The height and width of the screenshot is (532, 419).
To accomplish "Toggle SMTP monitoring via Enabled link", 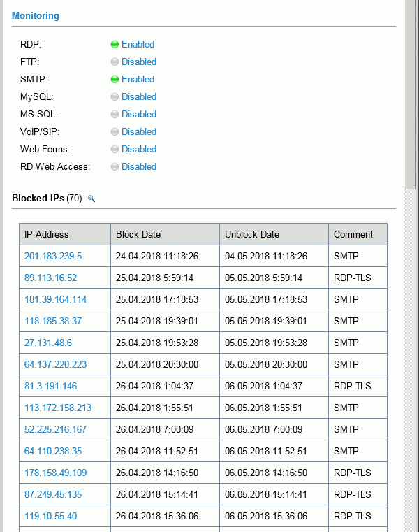I will click(138, 80).
